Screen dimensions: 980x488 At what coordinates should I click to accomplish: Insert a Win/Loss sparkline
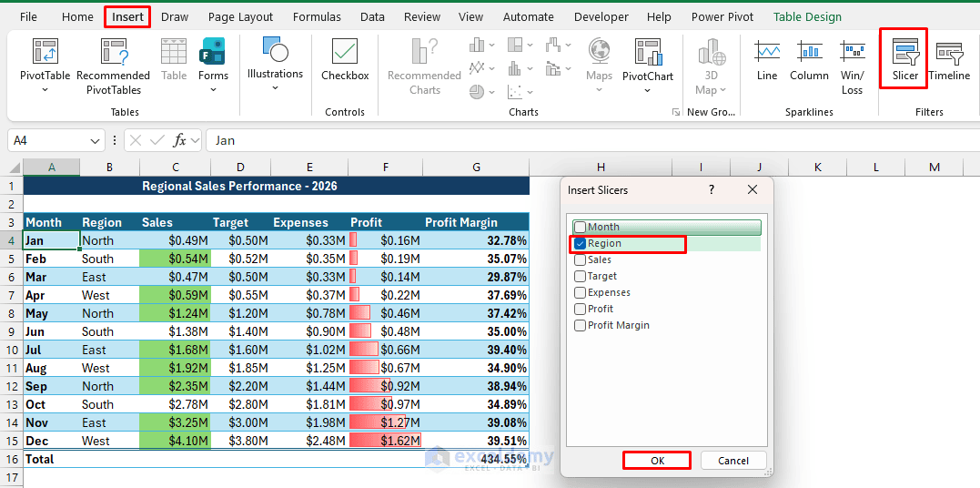pyautogui.click(x=852, y=67)
